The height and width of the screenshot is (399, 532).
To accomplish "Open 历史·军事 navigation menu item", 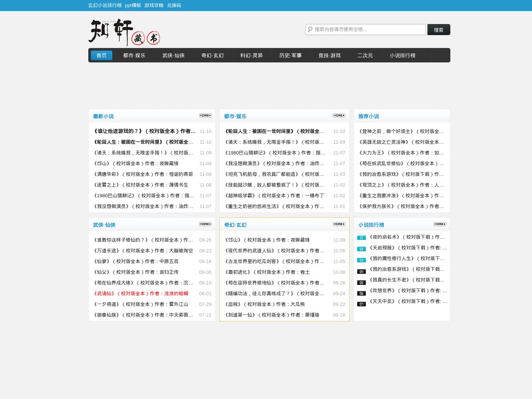I will click(291, 55).
